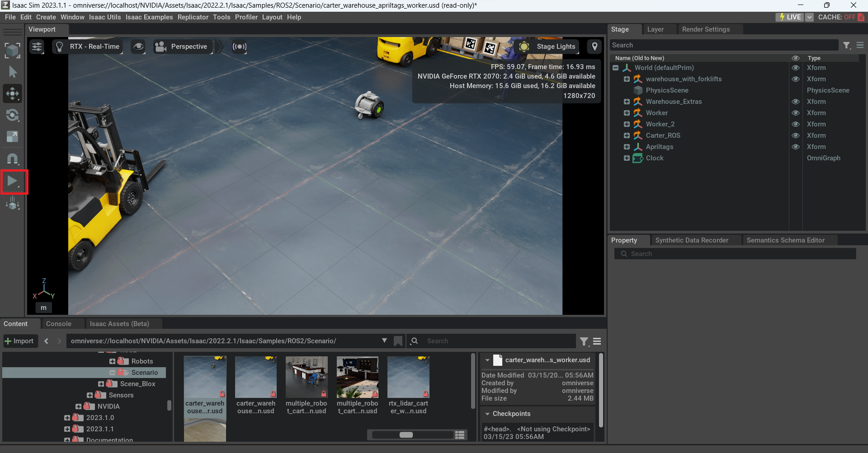The height and width of the screenshot is (453, 868).
Task: Switch to the Layer tab
Action: point(656,29)
